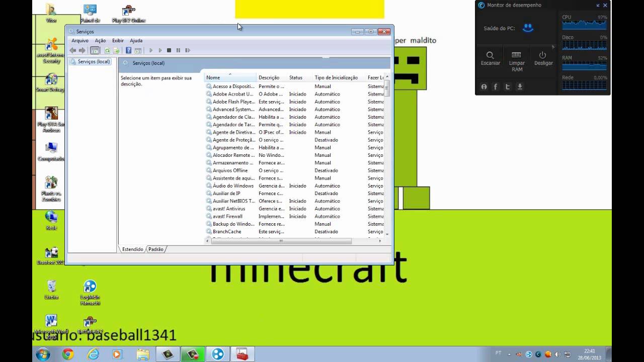This screenshot has height=362, width=644.
Task: Open the Rede desktop icon
Action: 51,220
